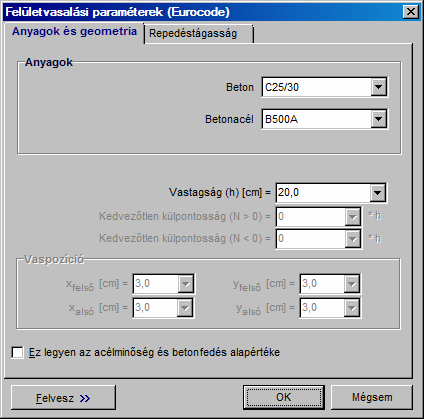Open the x felső rebar position dropdown
Viewport: 424px width, 419px height.
click(x=185, y=284)
